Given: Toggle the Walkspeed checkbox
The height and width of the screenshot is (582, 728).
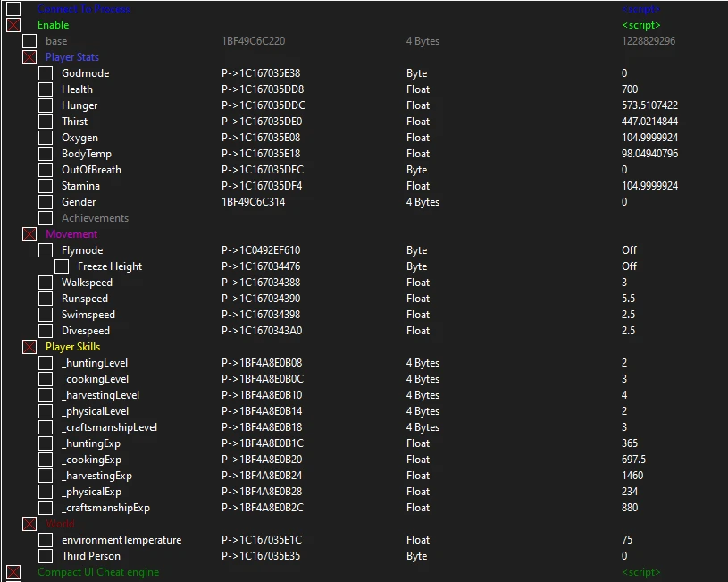Looking at the screenshot, I should 46,283.
